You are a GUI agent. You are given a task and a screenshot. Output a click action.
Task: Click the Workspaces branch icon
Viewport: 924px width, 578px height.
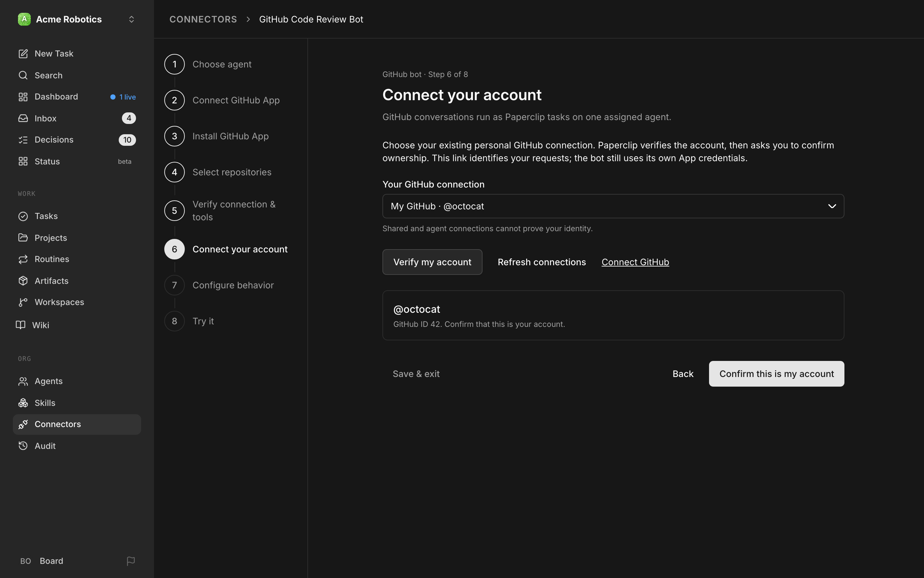(x=23, y=302)
